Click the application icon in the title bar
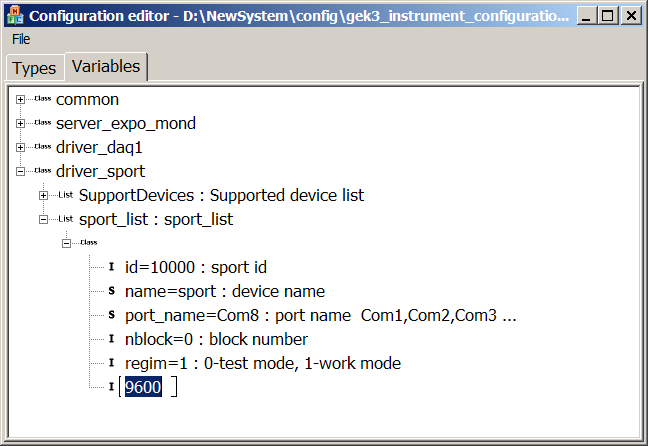 [15, 16]
